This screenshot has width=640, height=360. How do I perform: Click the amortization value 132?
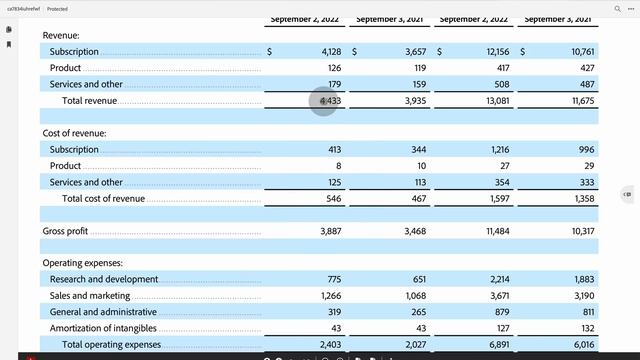pyautogui.click(x=588, y=329)
